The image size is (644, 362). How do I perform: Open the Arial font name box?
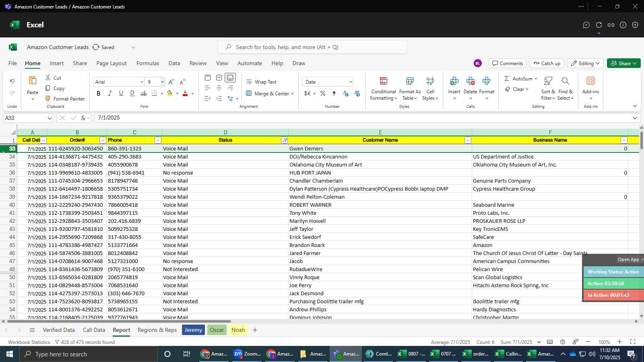(x=118, y=82)
